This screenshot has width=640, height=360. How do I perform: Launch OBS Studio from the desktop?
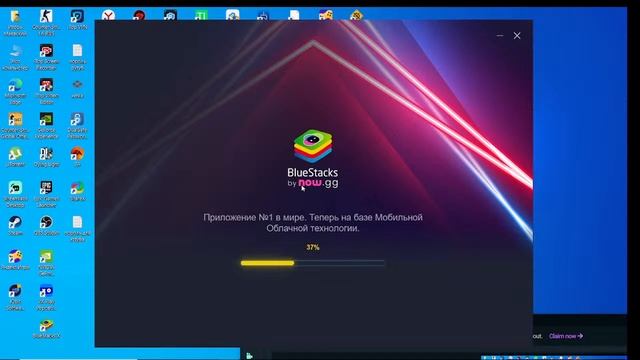pyautogui.click(x=46, y=222)
